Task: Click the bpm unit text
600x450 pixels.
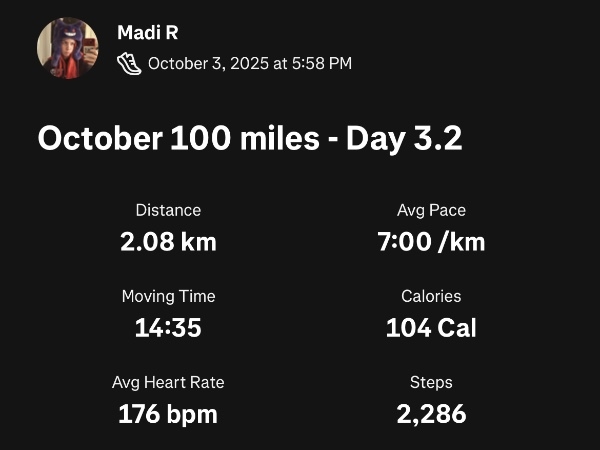Action: pos(192,413)
